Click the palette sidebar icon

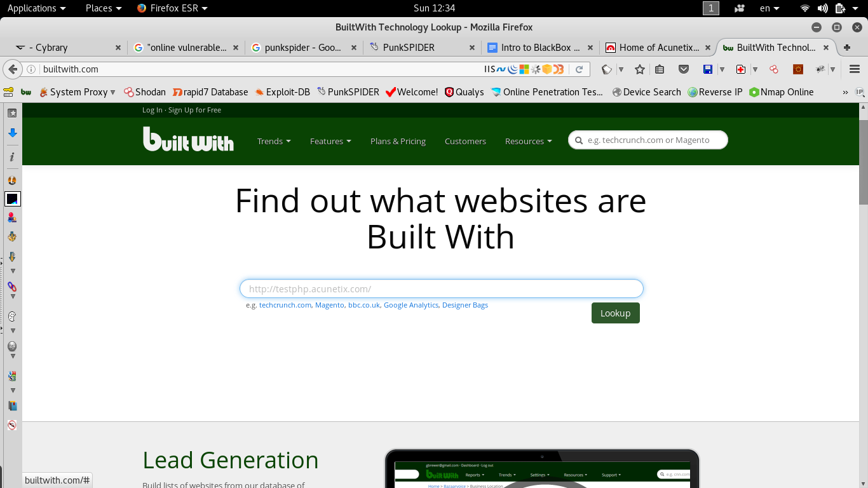coord(12,316)
